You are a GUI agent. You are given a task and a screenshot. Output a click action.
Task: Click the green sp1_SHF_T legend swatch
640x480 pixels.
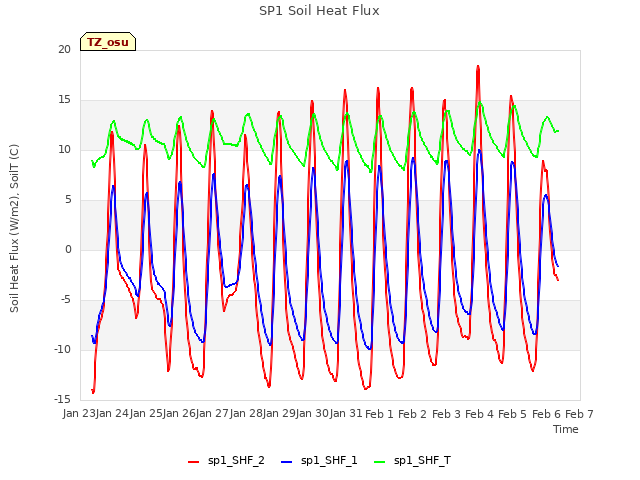click(380, 462)
